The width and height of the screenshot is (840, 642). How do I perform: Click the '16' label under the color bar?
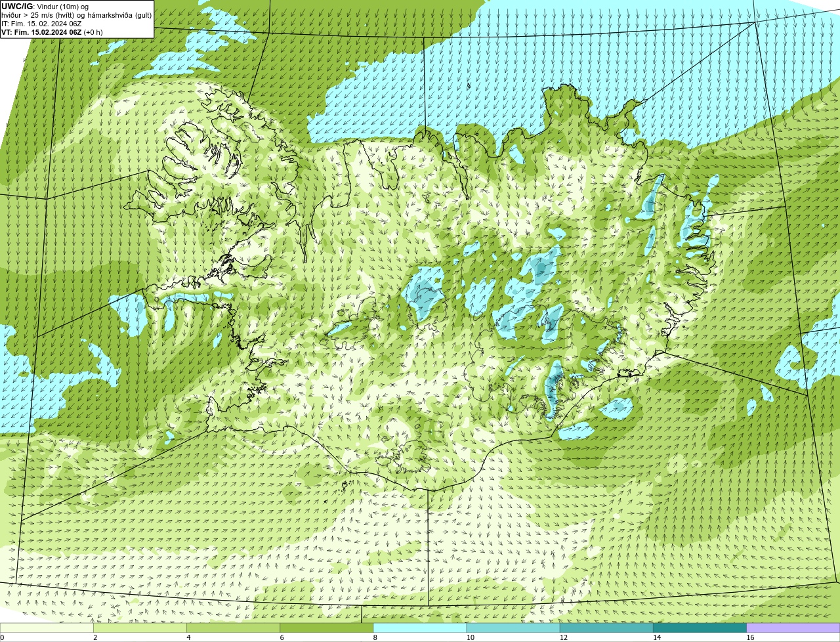(750, 637)
